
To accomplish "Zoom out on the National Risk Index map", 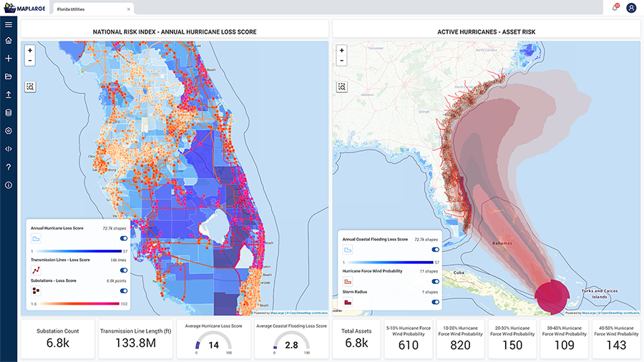I will click(x=30, y=61).
